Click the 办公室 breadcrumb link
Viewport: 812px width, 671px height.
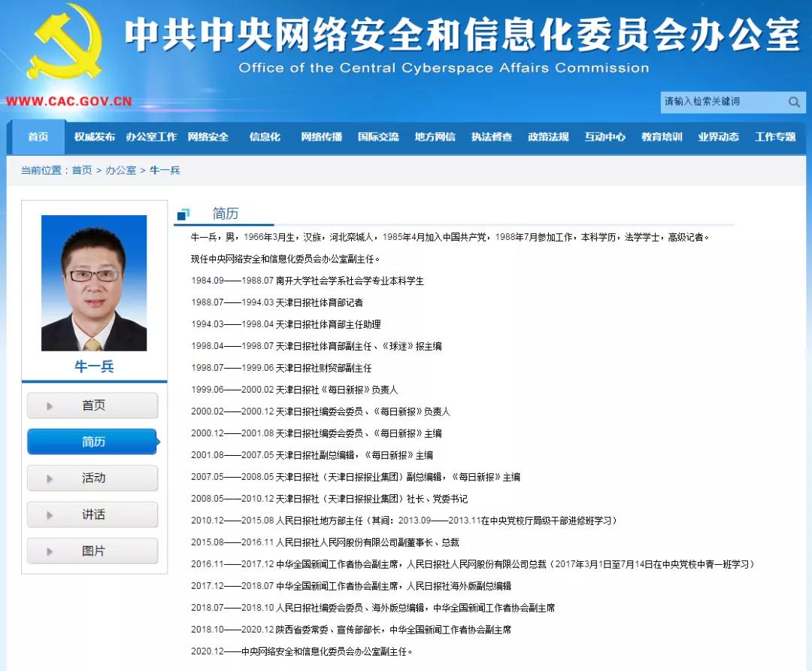click(120, 170)
